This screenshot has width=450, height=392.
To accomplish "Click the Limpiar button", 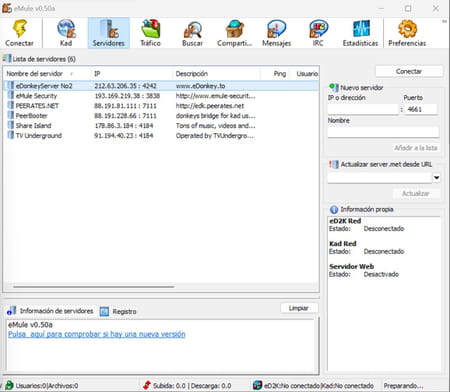I will tap(299, 308).
